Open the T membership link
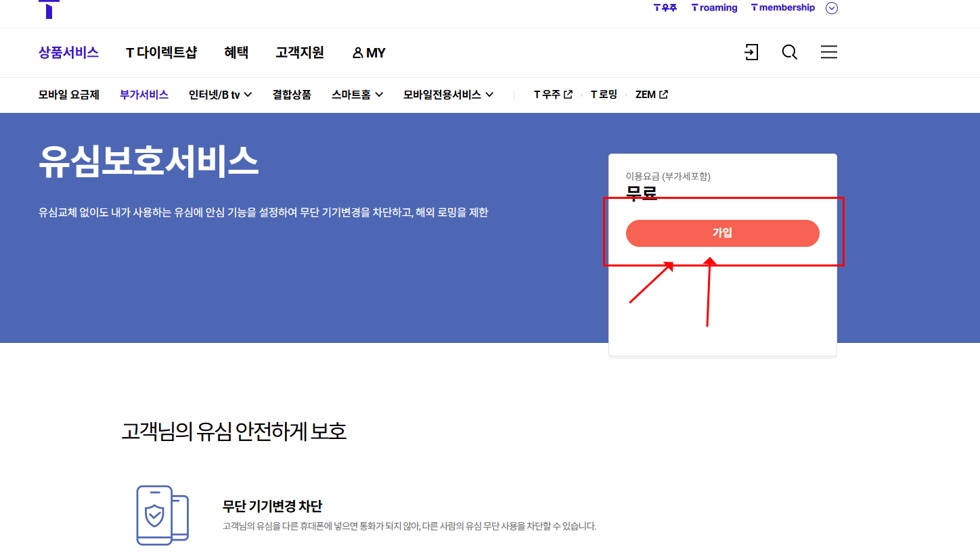980x554 pixels. 783,8
